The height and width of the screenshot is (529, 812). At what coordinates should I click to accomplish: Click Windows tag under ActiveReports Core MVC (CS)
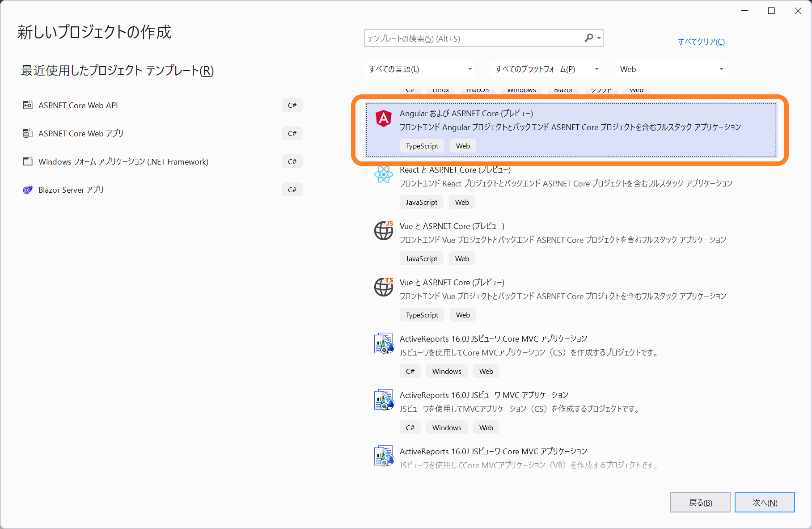447,371
